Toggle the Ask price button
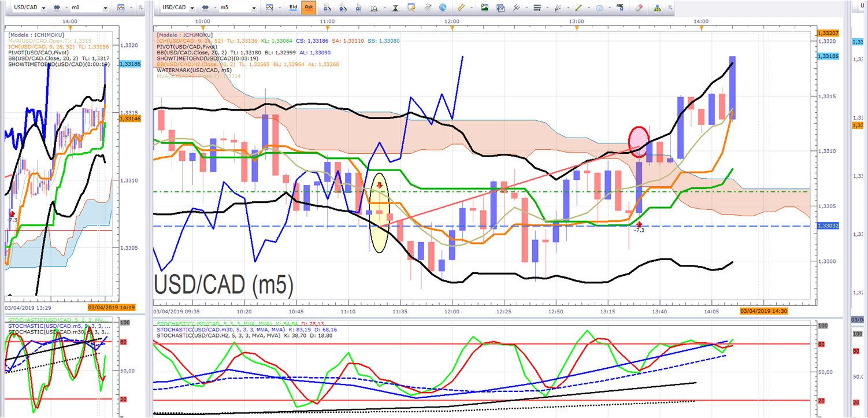Screen dimensions: 868x418 click(309, 8)
